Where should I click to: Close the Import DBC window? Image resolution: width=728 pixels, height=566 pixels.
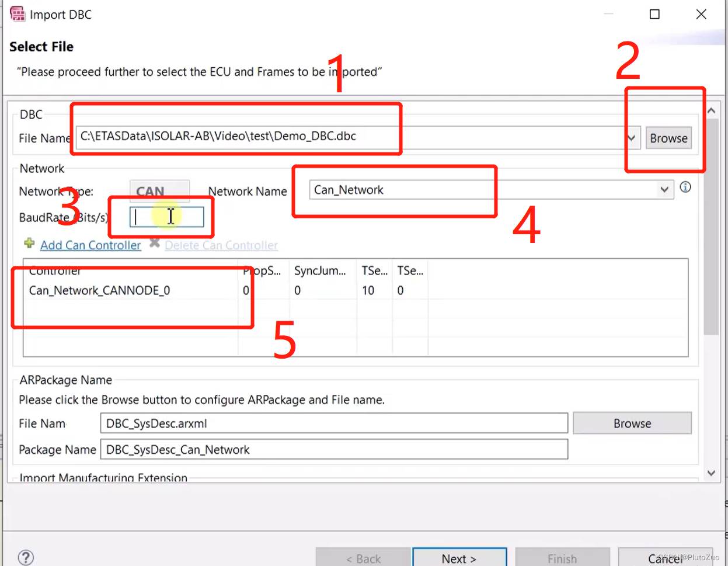click(x=701, y=14)
